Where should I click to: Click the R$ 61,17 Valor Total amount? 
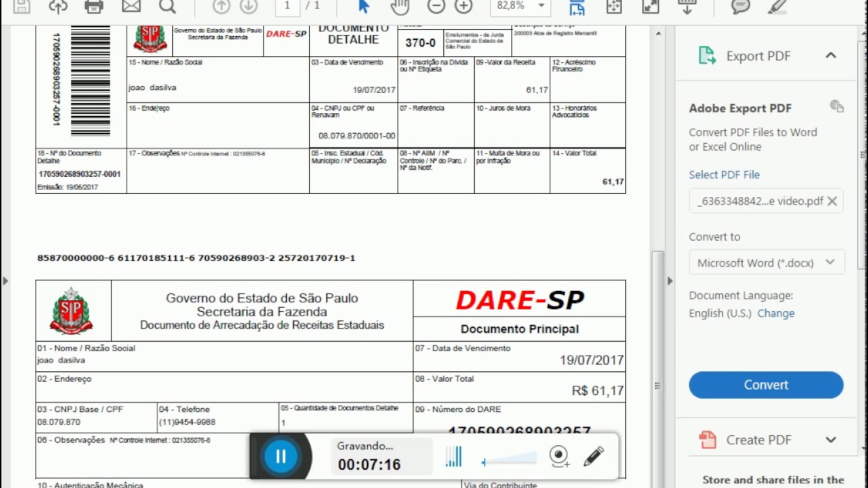(597, 391)
